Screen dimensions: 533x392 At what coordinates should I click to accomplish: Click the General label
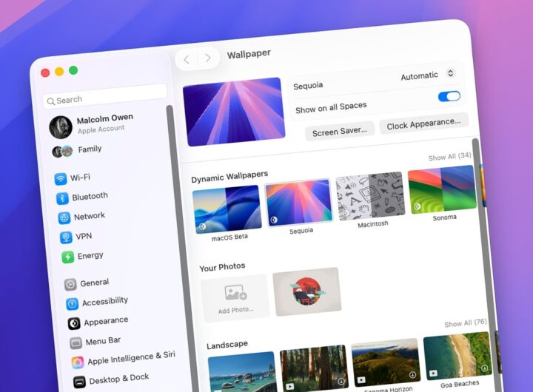tap(95, 283)
